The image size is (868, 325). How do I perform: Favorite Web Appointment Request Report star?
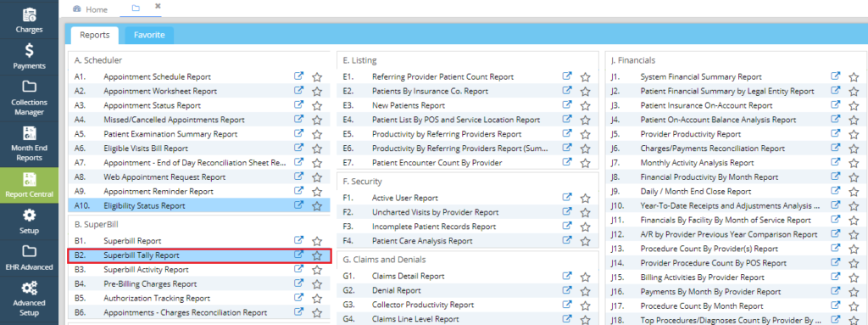tap(317, 177)
